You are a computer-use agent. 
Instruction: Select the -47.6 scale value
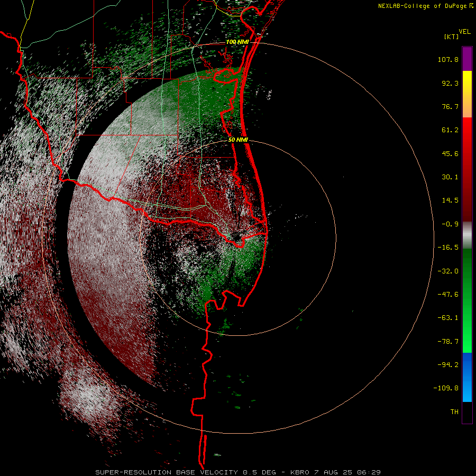tap(448, 295)
